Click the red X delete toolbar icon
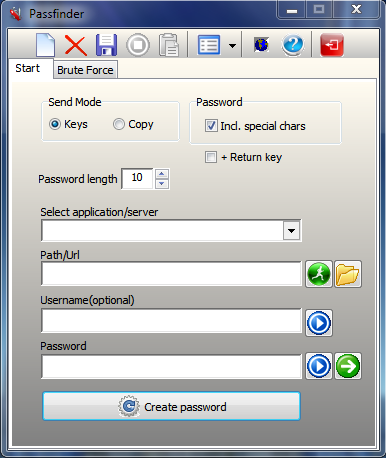This screenshot has height=458, width=386. [76, 45]
